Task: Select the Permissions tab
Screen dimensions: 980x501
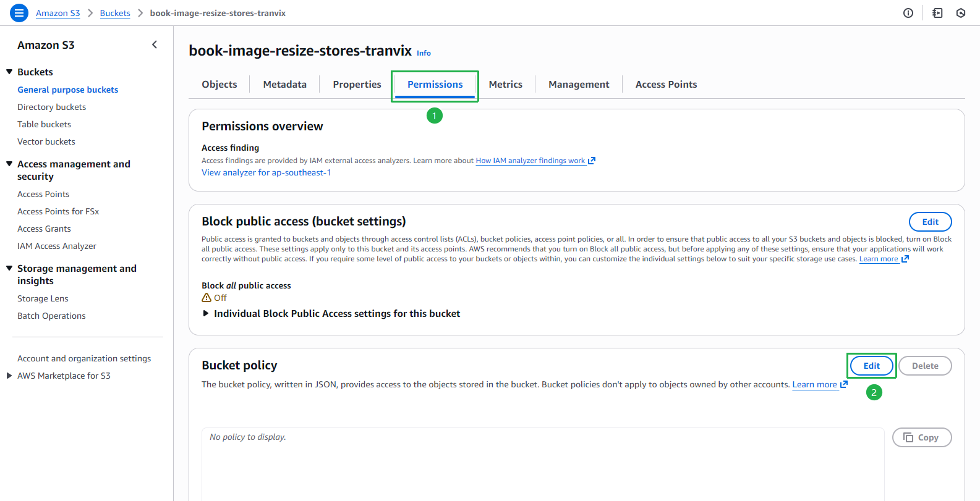Action: pyautogui.click(x=435, y=85)
